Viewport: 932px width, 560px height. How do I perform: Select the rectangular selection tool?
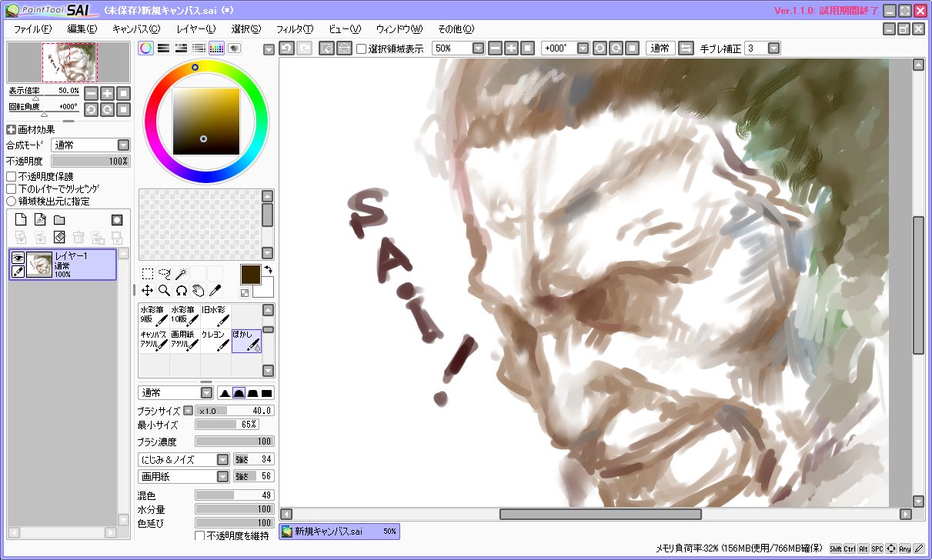point(147,273)
